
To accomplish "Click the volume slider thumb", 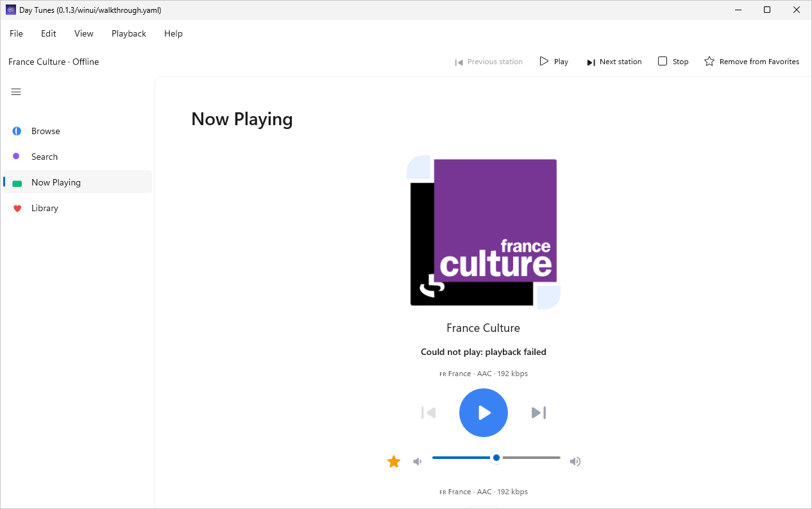I will (496, 458).
